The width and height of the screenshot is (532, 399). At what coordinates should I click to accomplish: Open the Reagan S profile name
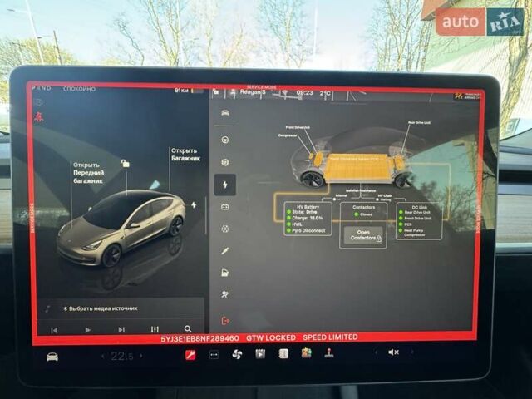pyautogui.click(x=253, y=92)
